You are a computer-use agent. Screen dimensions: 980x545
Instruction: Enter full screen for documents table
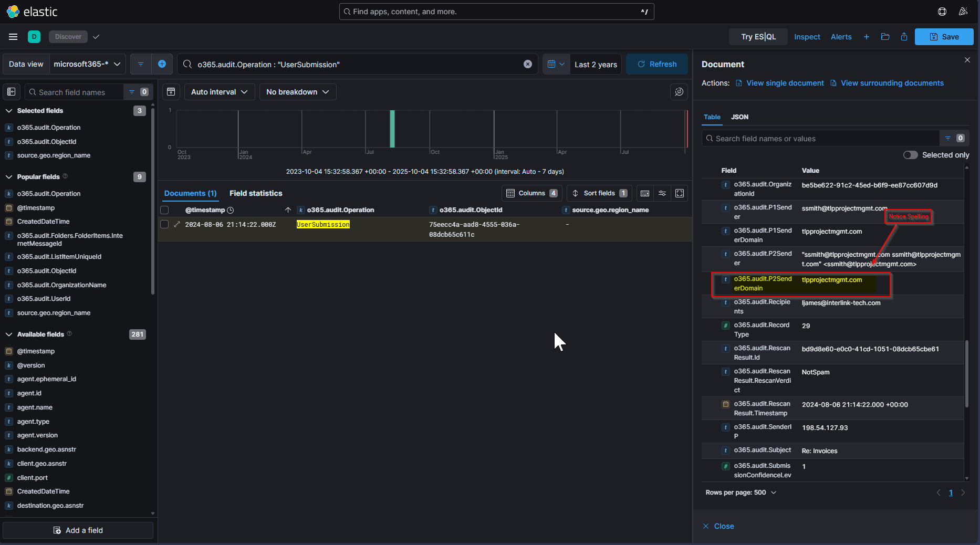click(680, 193)
